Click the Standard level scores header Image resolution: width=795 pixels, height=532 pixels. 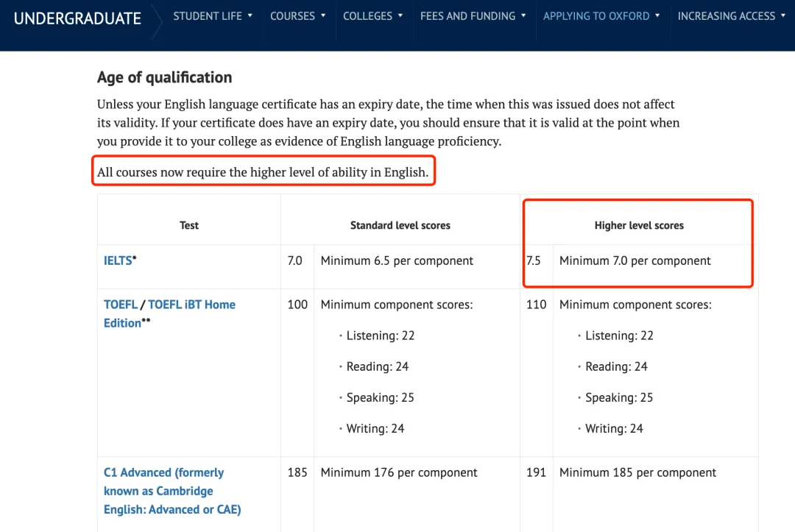400,225
